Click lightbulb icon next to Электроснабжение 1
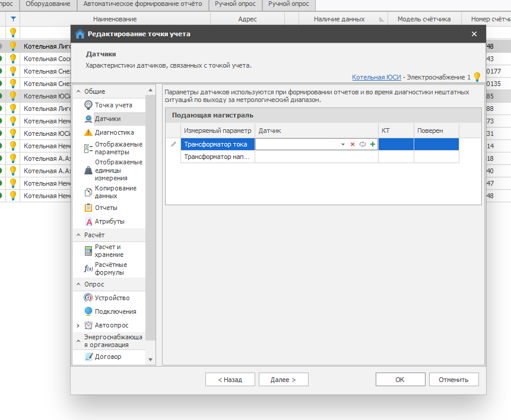511x420 pixels. point(477,77)
